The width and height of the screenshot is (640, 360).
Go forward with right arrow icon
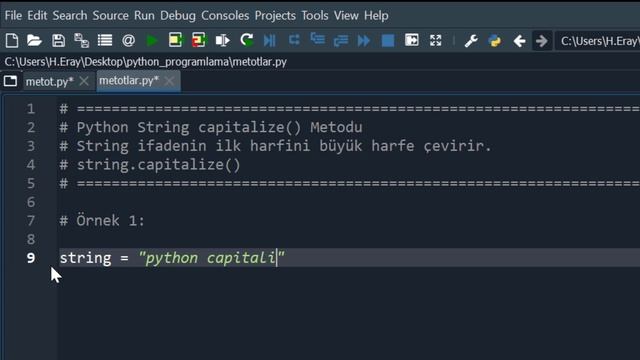coord(542,41)
